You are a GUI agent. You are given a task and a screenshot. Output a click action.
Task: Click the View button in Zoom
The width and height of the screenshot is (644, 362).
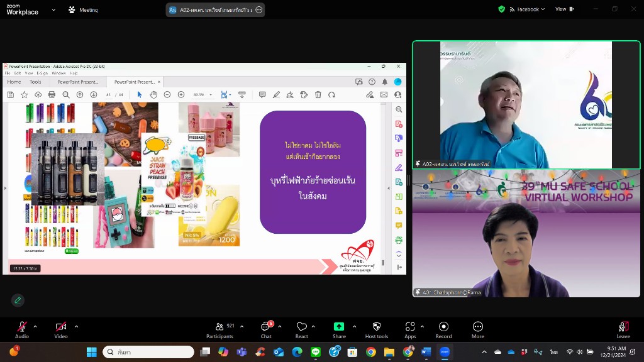coord(565,9)
